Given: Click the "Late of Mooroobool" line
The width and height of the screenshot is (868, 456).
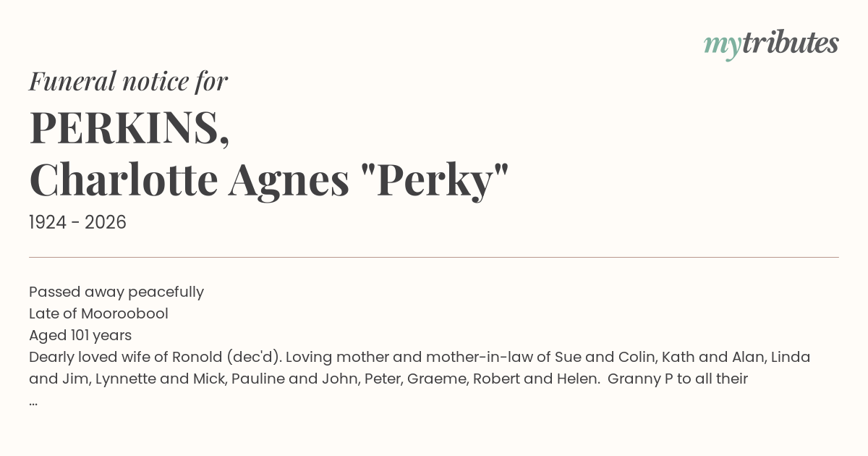Looking at the screenshot, I should click(x=98, y=313).
